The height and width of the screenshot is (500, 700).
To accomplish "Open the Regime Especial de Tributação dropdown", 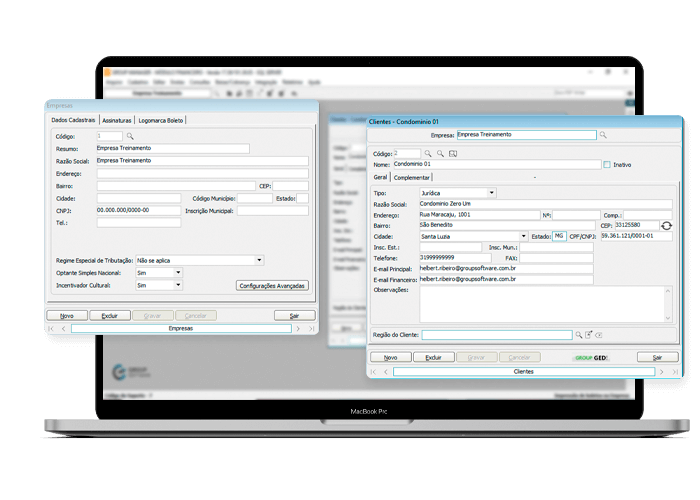I will (259, 260).
